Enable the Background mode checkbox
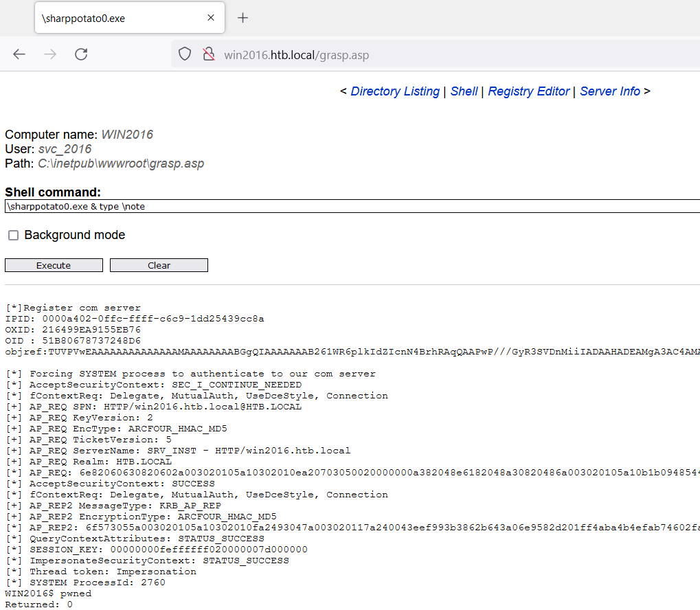 point(13,236)
